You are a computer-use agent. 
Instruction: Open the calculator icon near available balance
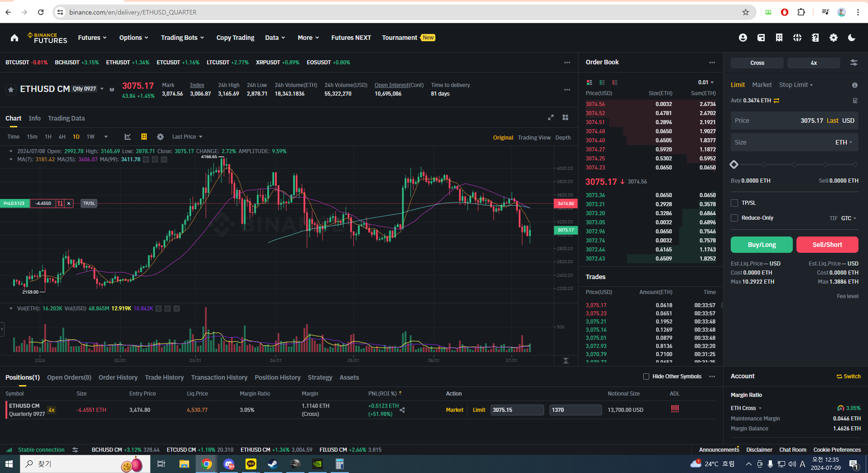(x=855, y=101)
